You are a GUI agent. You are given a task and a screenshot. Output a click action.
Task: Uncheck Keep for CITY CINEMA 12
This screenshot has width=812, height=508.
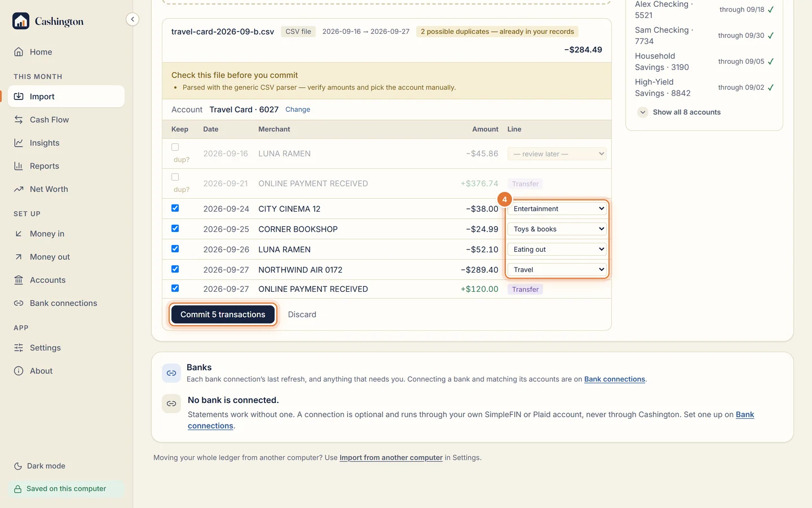tap(175, 208)
